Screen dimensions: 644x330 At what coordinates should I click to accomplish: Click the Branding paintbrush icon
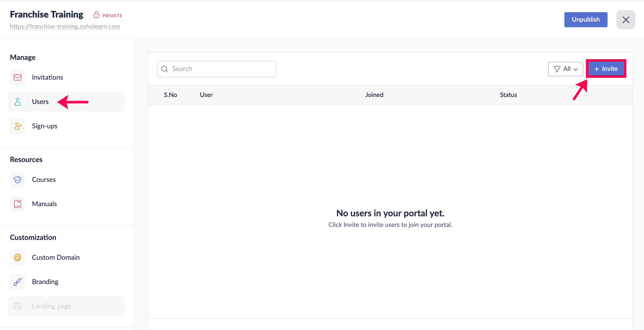tap(18, 282)
